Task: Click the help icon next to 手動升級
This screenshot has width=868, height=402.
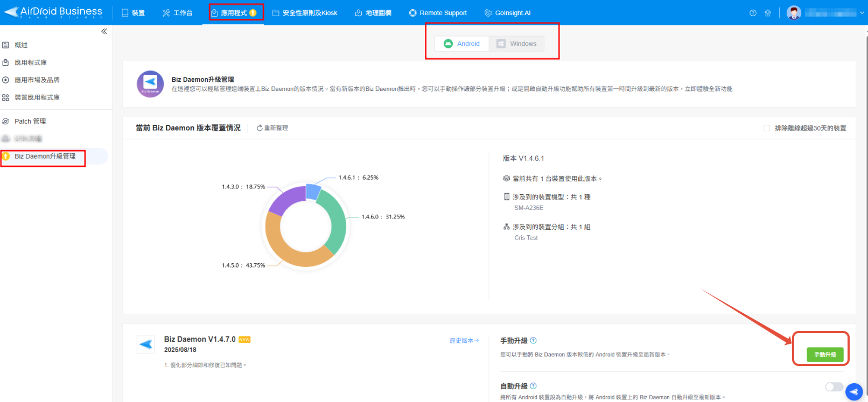Action: 533,341
